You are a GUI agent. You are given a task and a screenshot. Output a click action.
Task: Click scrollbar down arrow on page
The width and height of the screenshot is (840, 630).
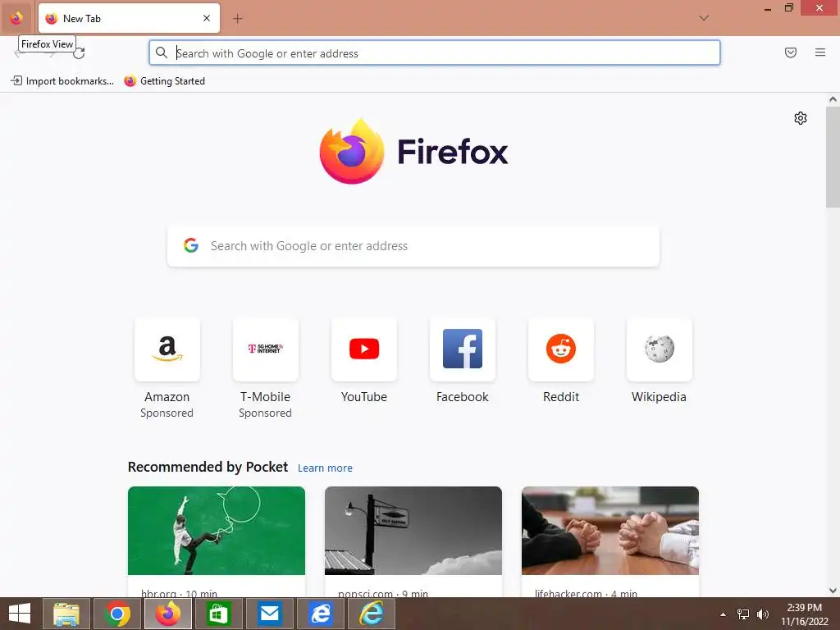coord(833,591)
